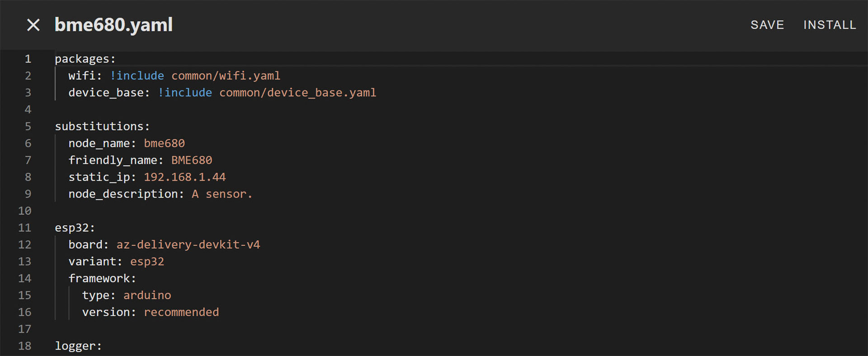
Task: Click the static_ip value 192.168.1.44
Action: click(x=184, y=177)
